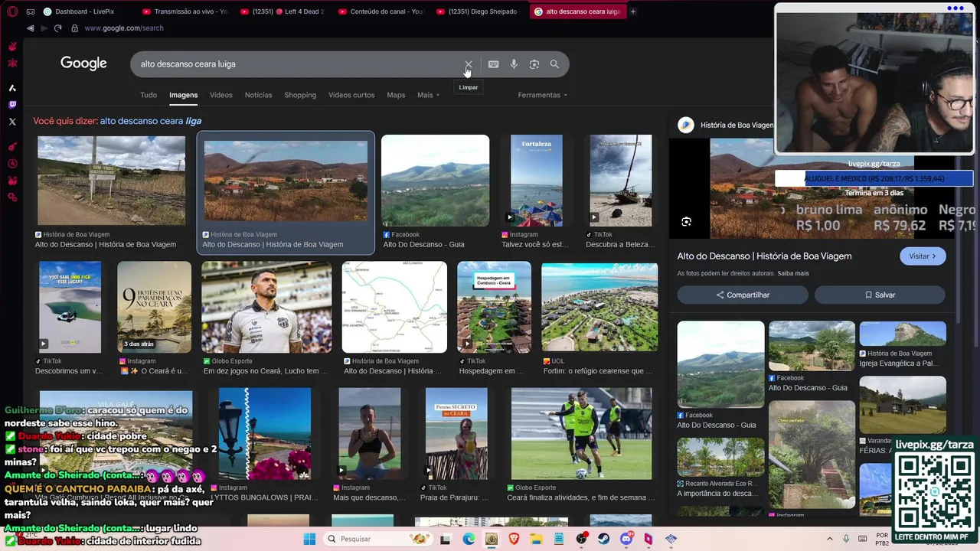The image size is (980, 551).
Task: Open the Facebook Alto Do Descanso - Guia thumbnail
Action: click(x=435, y=181)
